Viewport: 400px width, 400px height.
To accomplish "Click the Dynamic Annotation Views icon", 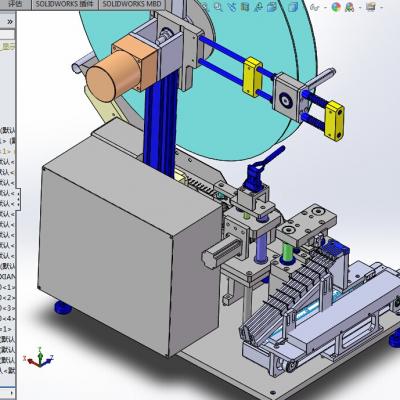I will pos(258,7).
